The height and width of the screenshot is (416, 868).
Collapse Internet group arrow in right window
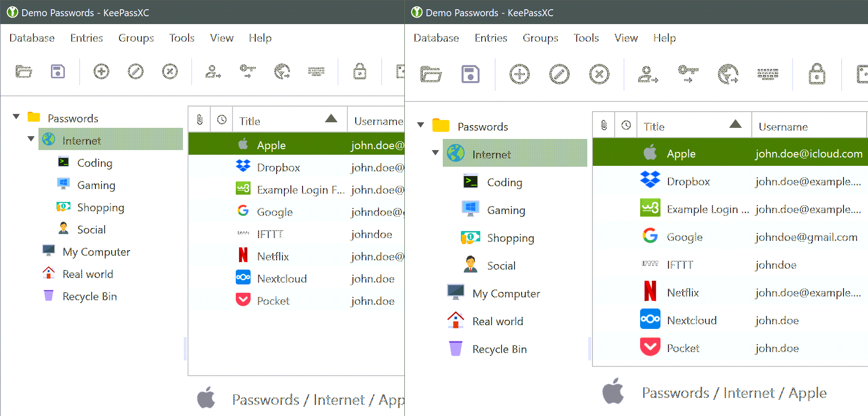[435, 152]
